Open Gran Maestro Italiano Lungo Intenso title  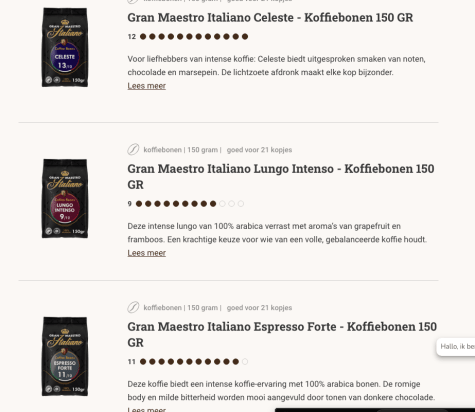coord(281,176)
